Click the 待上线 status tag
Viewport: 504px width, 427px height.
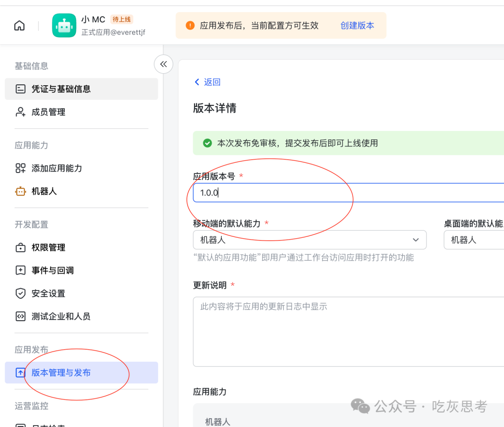[121, 19]
